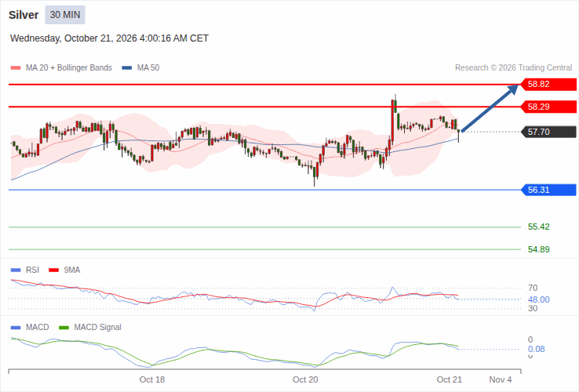Click the 30 MIN timeframe badge
579x392 pixels.
tap(65, 15)
